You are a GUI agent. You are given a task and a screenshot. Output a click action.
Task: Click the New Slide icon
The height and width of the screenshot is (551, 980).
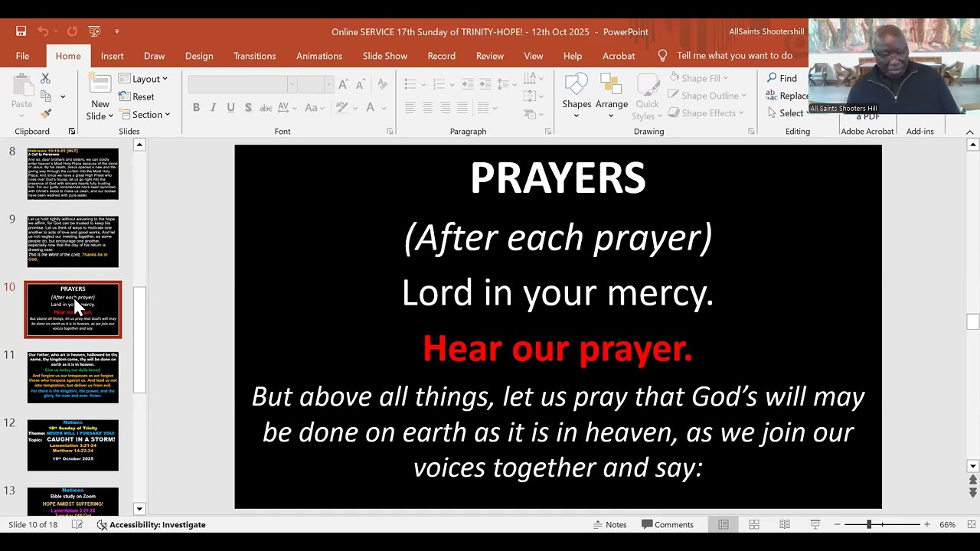[x=100, y=84]
